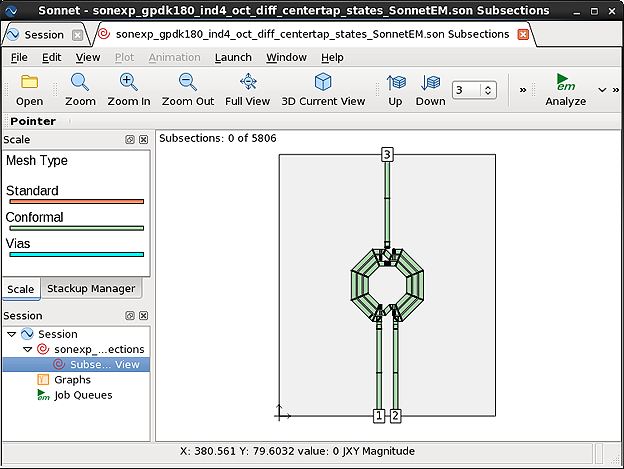The height and width of the screenshot is (469, 624).
Task: Open the View menu
Action: pyautogui.click(x=88, y=57)
